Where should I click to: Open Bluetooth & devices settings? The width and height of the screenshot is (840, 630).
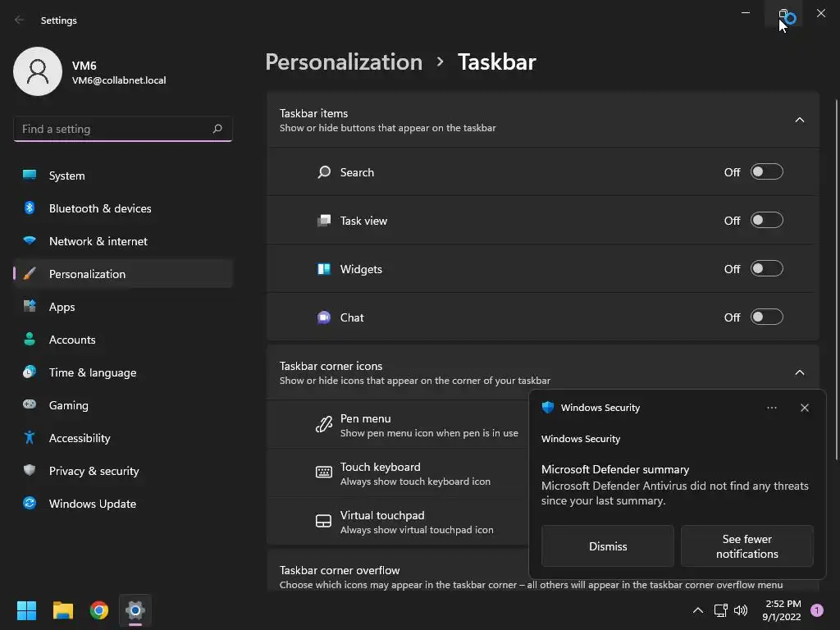[99, 208]
